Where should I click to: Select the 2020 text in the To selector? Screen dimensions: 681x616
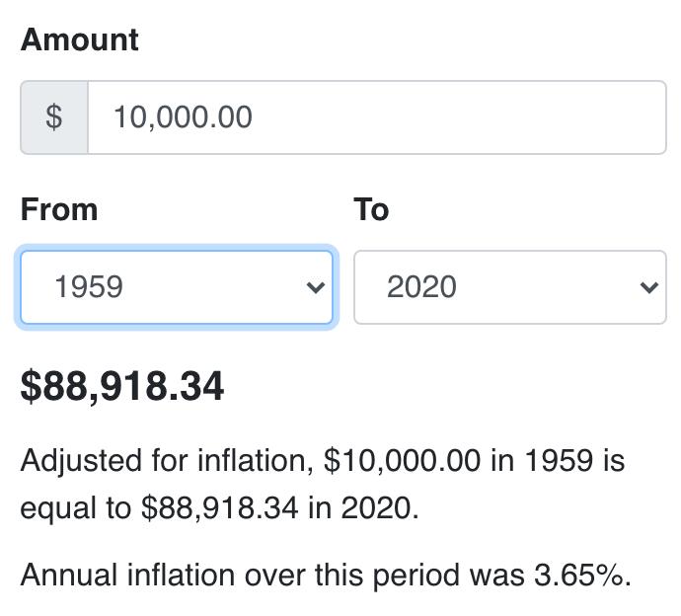421,287
